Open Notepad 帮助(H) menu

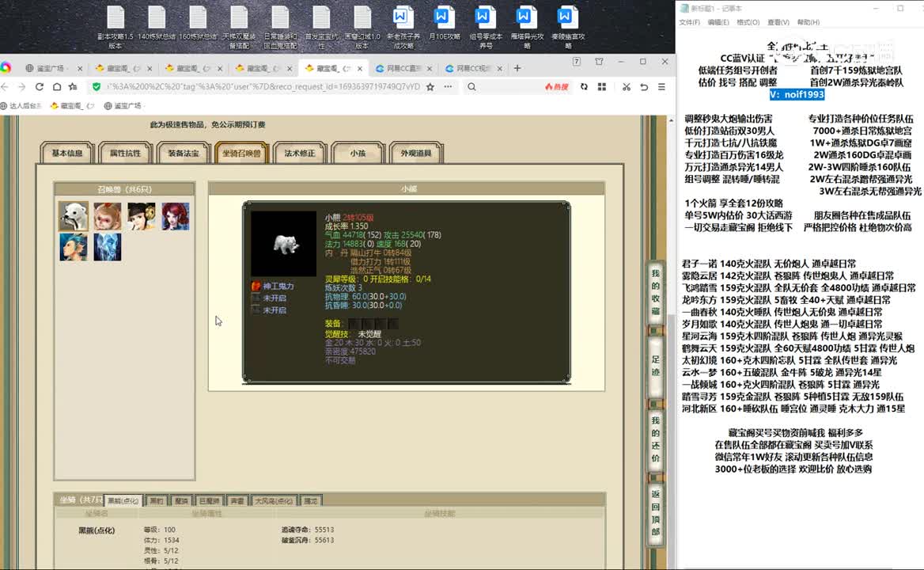tap(808, 22)
